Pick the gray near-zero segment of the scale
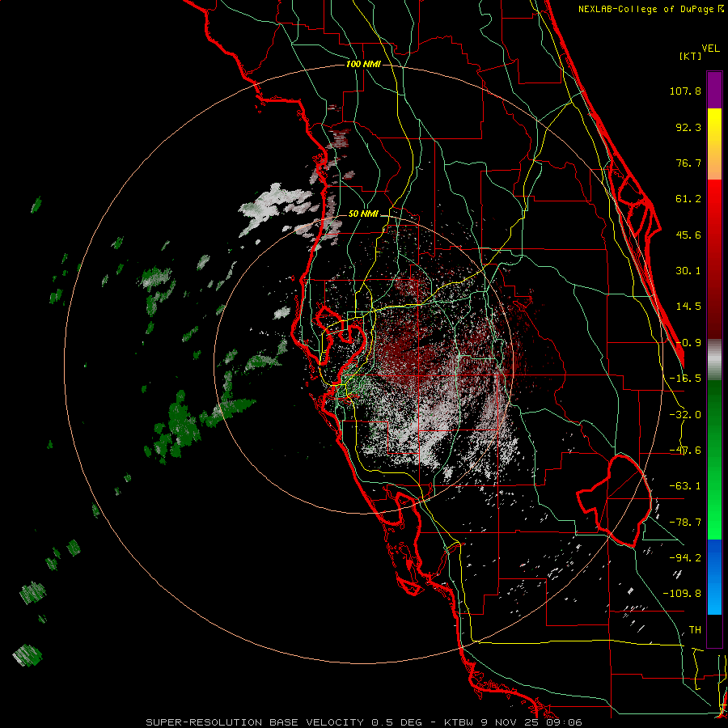 (714, 359)
